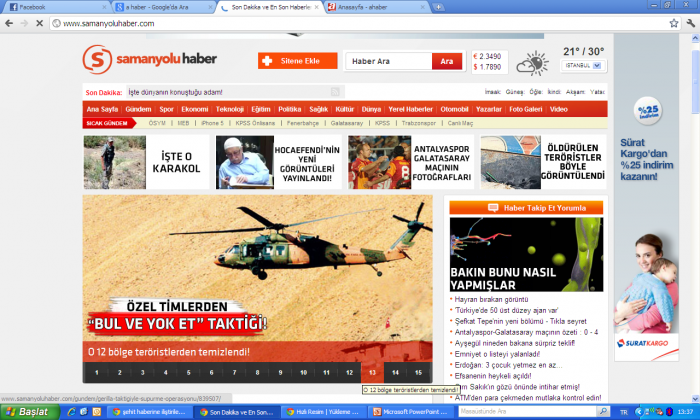Click the iPhone 5 hot topic link
The height and width of the screenshot is (420, 700).
(x=212, y=123)
